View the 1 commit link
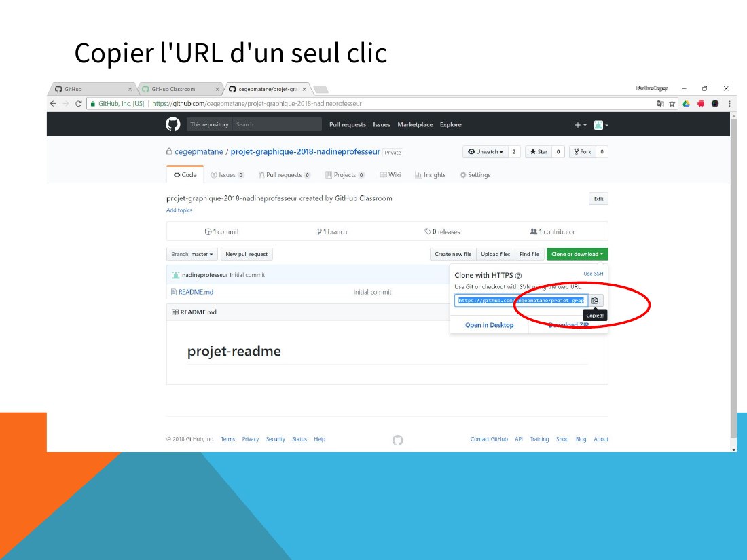This screenshot has width=747, height=560. (x=222, y=232)
